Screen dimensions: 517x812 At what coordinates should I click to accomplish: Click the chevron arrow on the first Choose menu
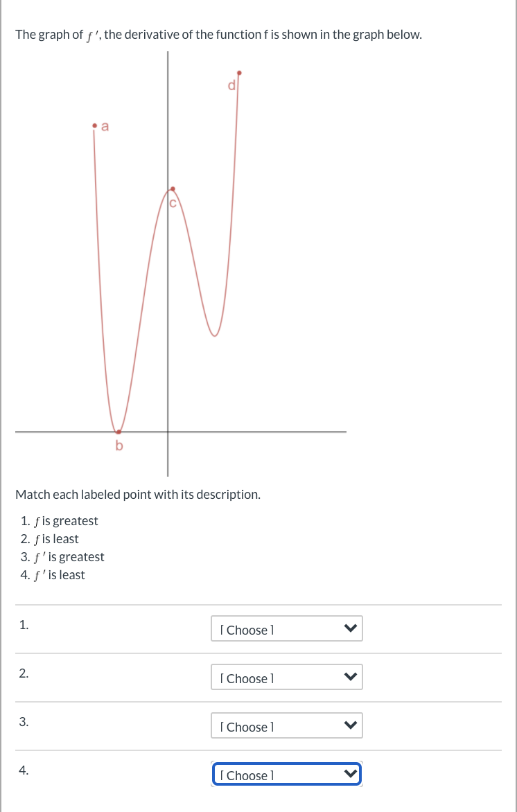[x=350, y=628]
